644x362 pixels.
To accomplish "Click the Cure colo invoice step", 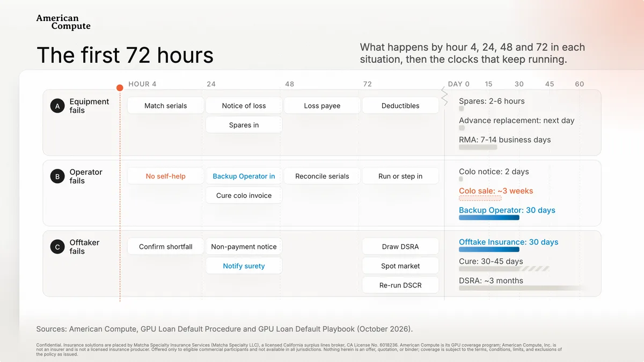I will click(x=244, y=195).
